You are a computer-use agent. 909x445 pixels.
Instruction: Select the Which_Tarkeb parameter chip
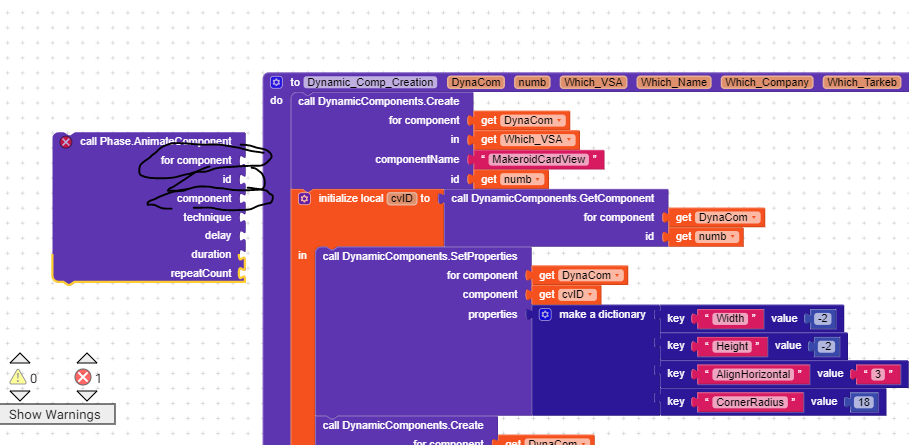click(862, 82)
